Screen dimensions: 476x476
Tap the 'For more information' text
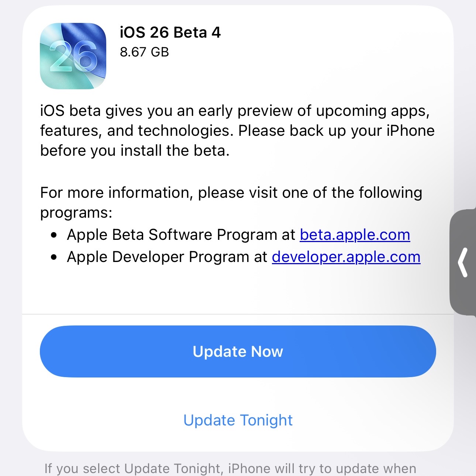click(231, 193)
